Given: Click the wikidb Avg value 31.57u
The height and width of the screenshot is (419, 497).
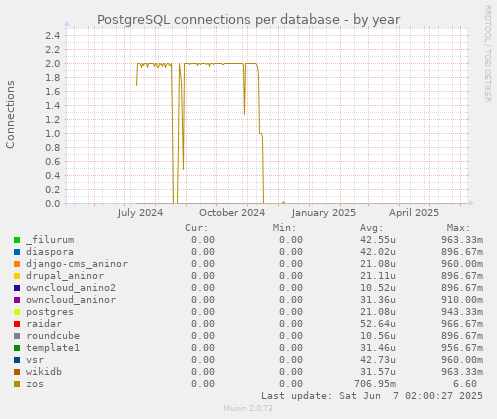Looking at the screenshot, I should (378, 372).
